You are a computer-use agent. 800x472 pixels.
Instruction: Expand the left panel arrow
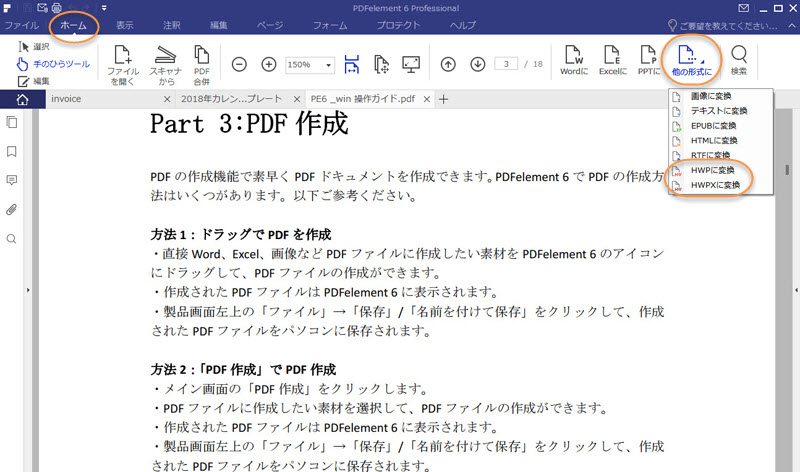[28, 290]
